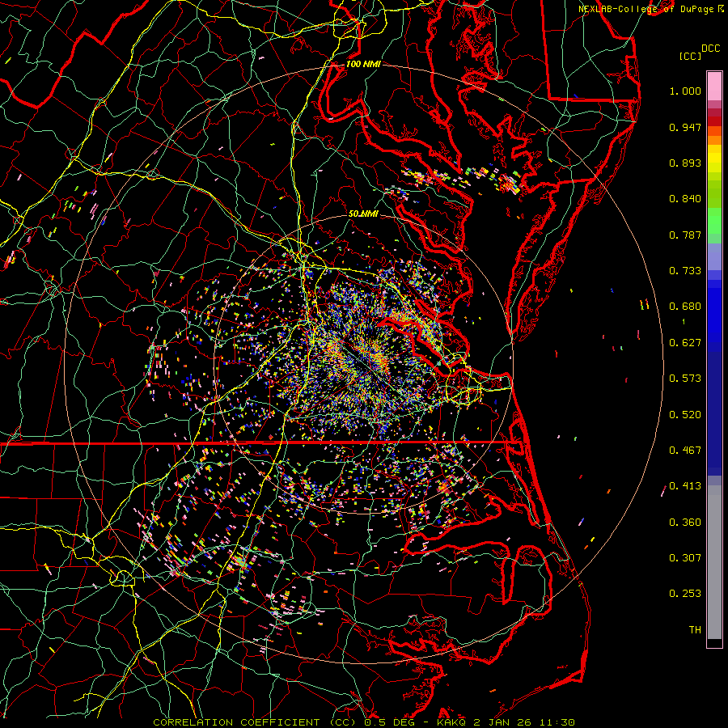The height and width of the screenshot is (728, 728).
Task: Click the 0.307 legend value
Action: (x=685, y=557)
